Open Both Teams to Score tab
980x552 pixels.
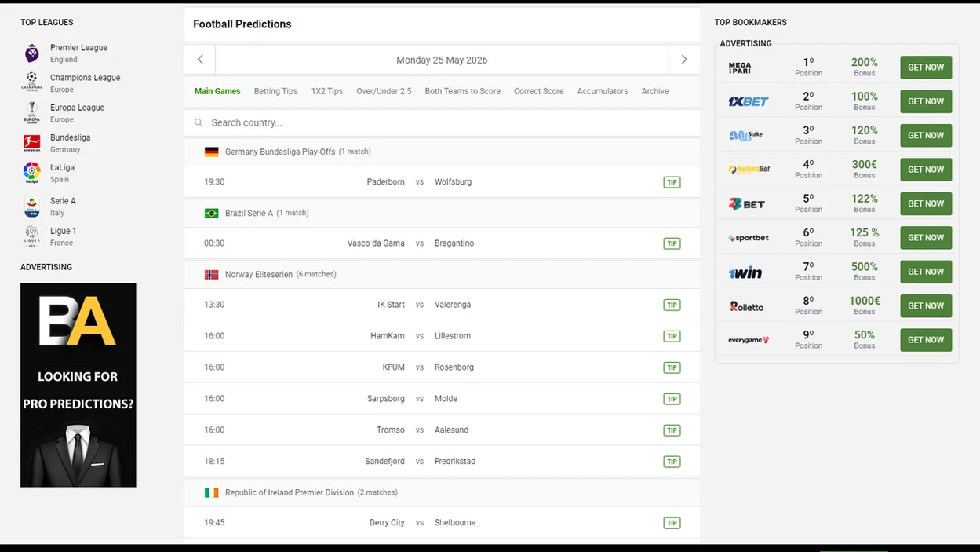click(463, 91)
